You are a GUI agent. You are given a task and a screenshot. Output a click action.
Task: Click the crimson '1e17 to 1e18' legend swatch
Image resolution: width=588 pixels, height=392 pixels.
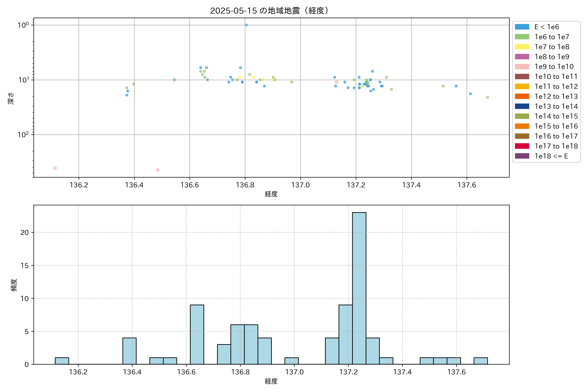tap(522, 146)
